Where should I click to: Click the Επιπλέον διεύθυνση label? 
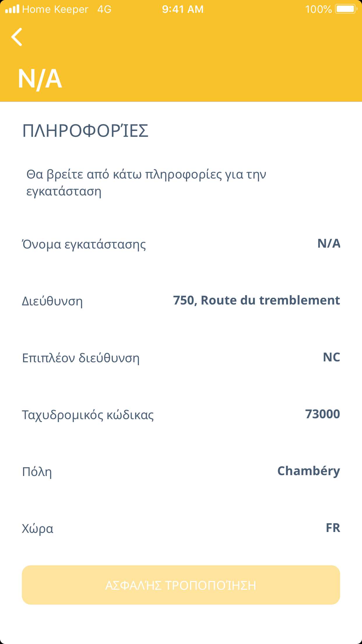pyautogui.click(x=81, y=358)
